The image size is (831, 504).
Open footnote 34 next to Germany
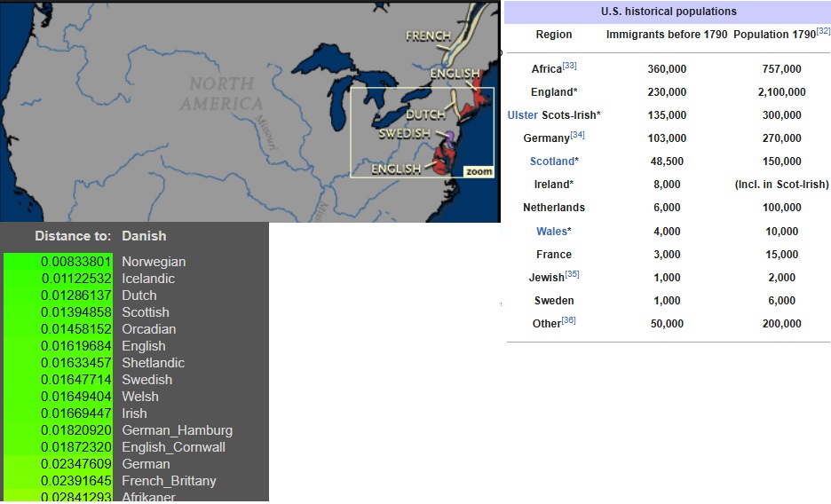pyautogui.click(x=578, y=135)
